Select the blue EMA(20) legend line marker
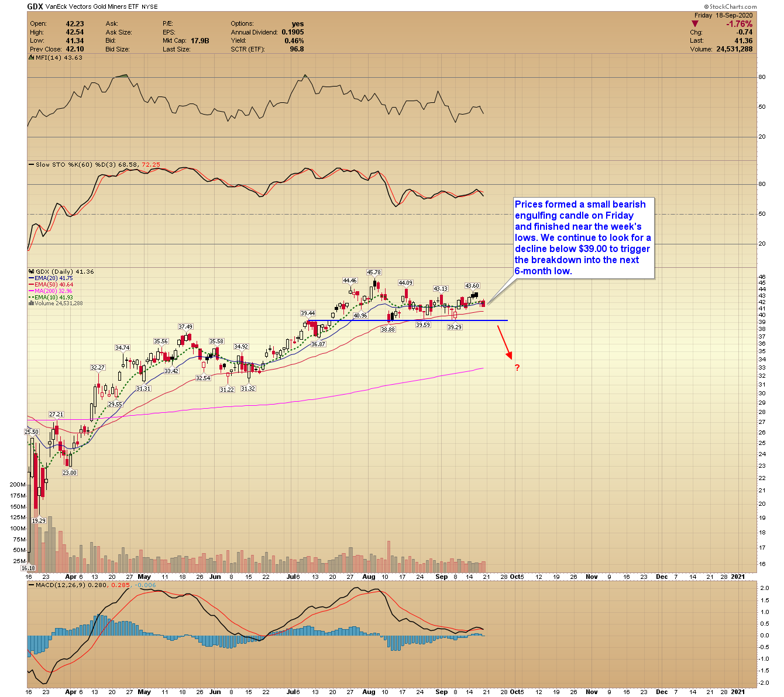 [31, 278]
